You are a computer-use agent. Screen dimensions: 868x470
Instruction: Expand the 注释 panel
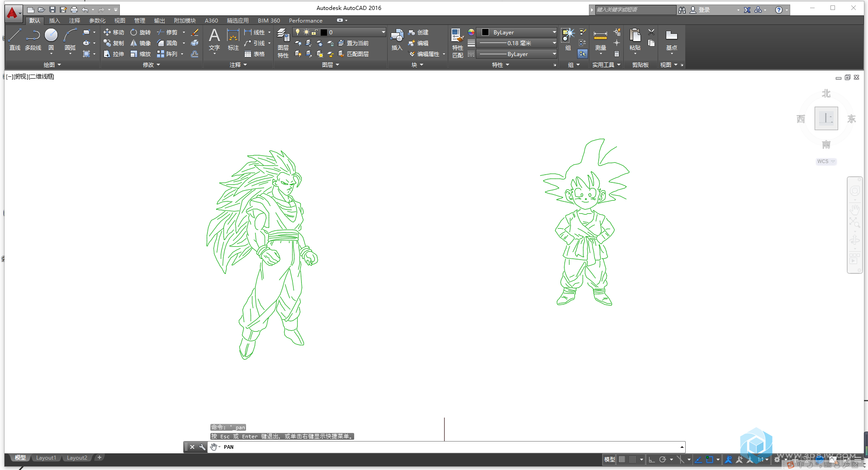pos(238,65)
